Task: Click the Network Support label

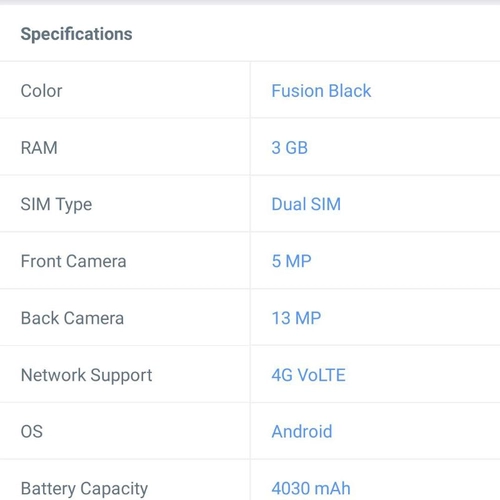Action: [86, 376]
